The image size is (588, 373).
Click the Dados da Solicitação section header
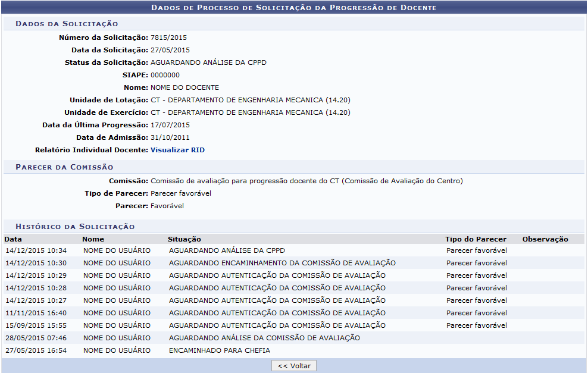tap(67, 24)
